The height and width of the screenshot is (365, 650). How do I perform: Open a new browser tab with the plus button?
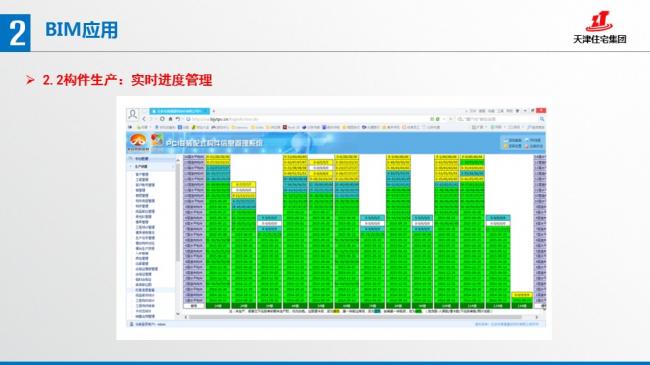214,111
